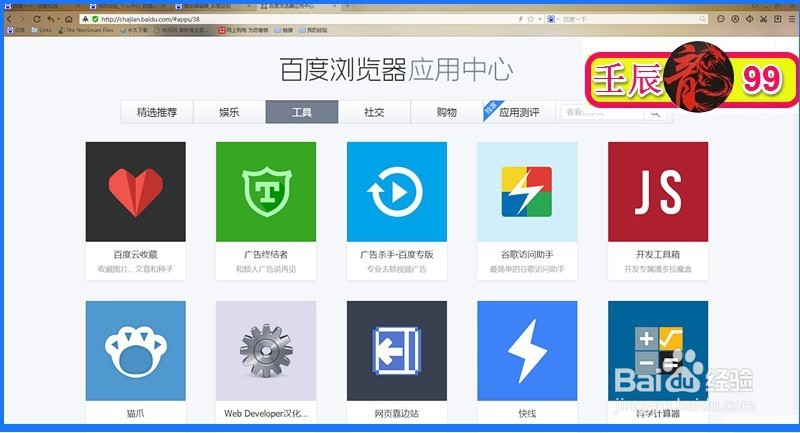Click the 广告终结者 app title
800x433 pixels.
click(x=266, y=254)
